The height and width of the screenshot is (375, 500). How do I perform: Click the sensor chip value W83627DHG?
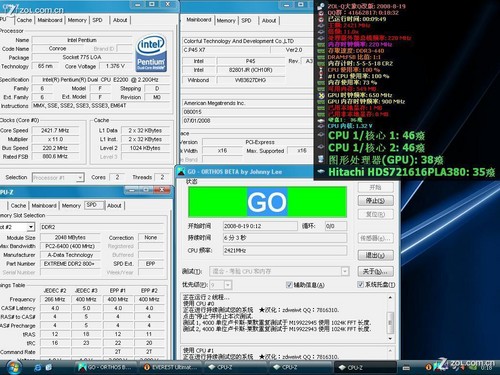click(251, 80)
